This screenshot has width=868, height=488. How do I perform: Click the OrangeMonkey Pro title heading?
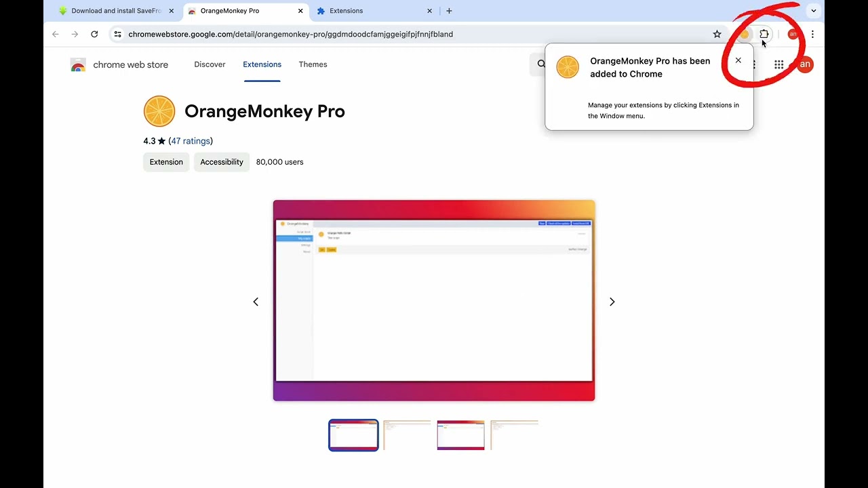coord(264,111)
